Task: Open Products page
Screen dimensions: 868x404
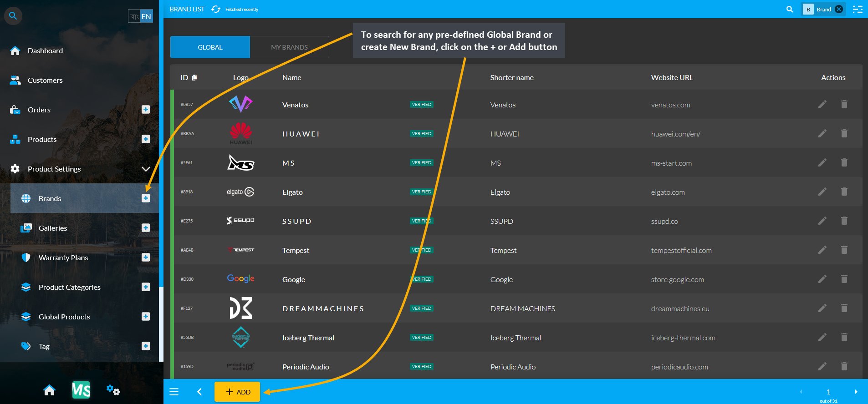Action: (x=42, y=139)
